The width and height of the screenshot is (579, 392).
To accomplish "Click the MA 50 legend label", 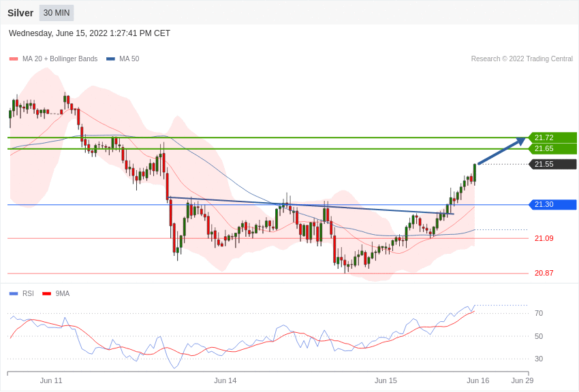I will (x=129, y=59).
